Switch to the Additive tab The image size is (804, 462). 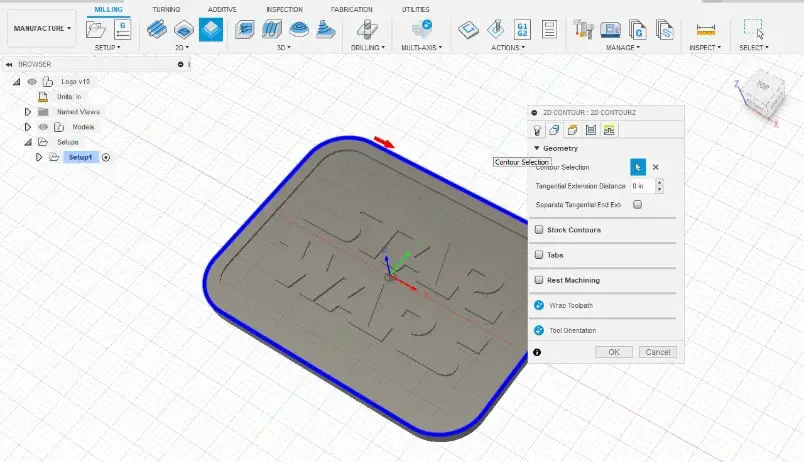(x=222, y=9)
